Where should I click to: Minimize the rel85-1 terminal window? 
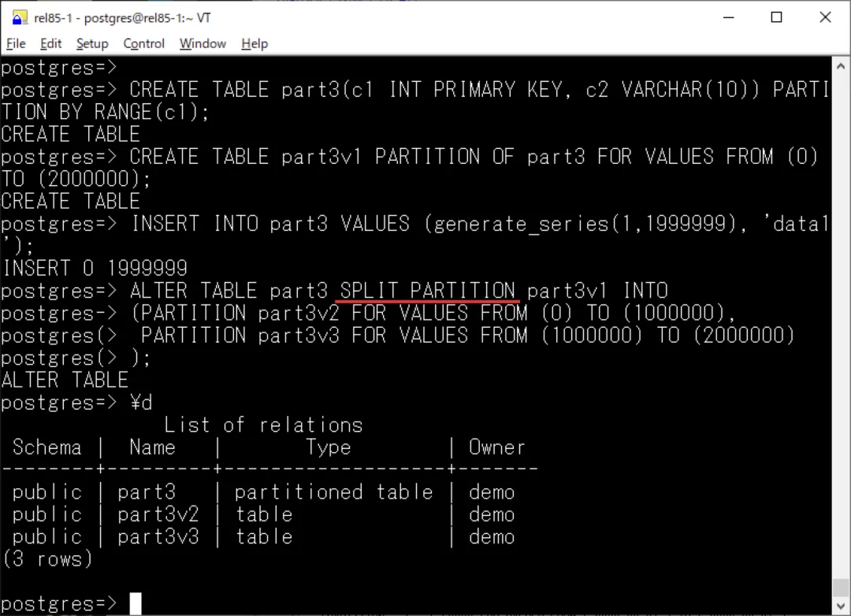pyautogui.click(x=728, y=17)
